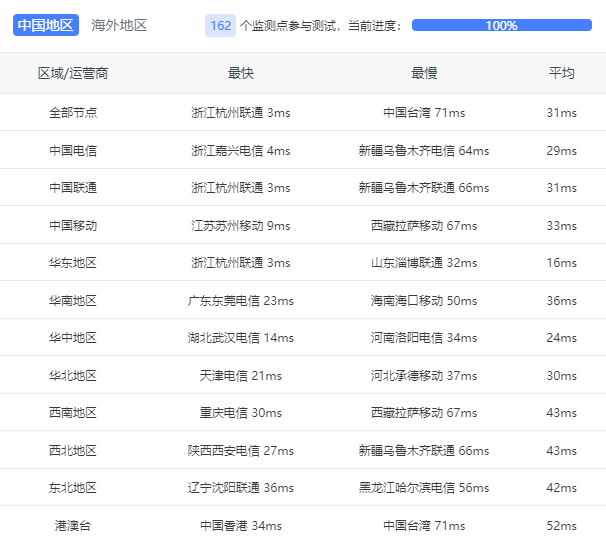606x545 pixels.
Task: Click the 31ms average for 全部节点
Action: pyautogui.click(x=562, y=112)
